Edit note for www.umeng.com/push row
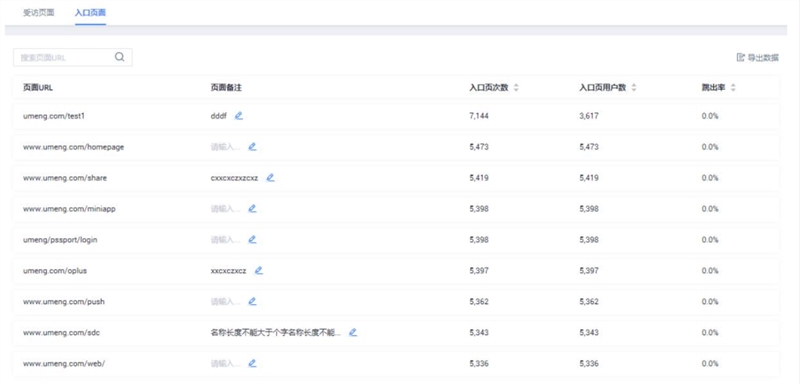800x384 pixels. pyautogui.click(x=252, y=301)
